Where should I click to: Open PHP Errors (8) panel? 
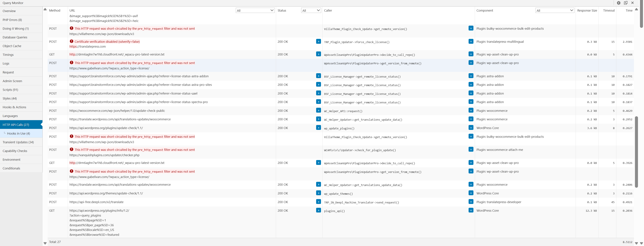coord(12,20)
